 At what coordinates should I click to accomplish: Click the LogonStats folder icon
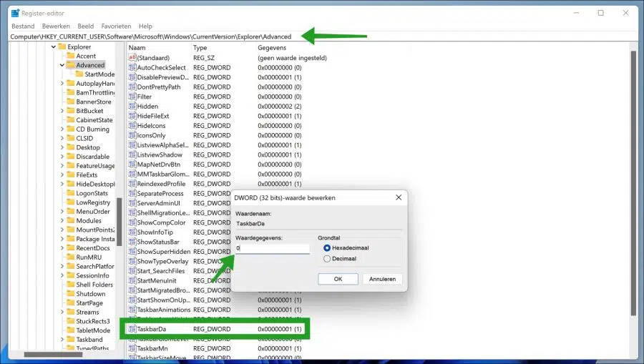pos(71,193)
